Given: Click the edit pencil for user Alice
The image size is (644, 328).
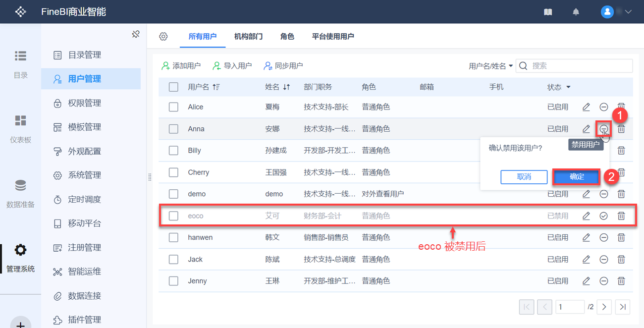Looking at the screenshot, I should point(586,107).
